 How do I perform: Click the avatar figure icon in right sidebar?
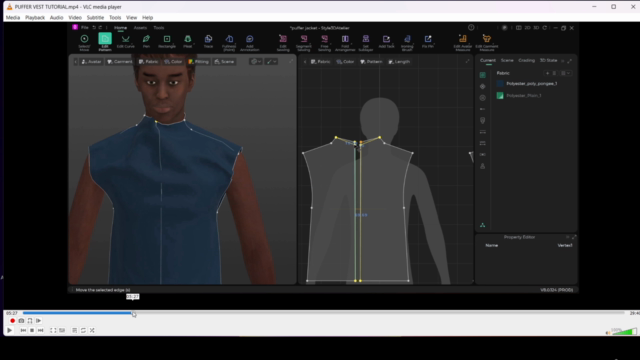coord(482,166)
